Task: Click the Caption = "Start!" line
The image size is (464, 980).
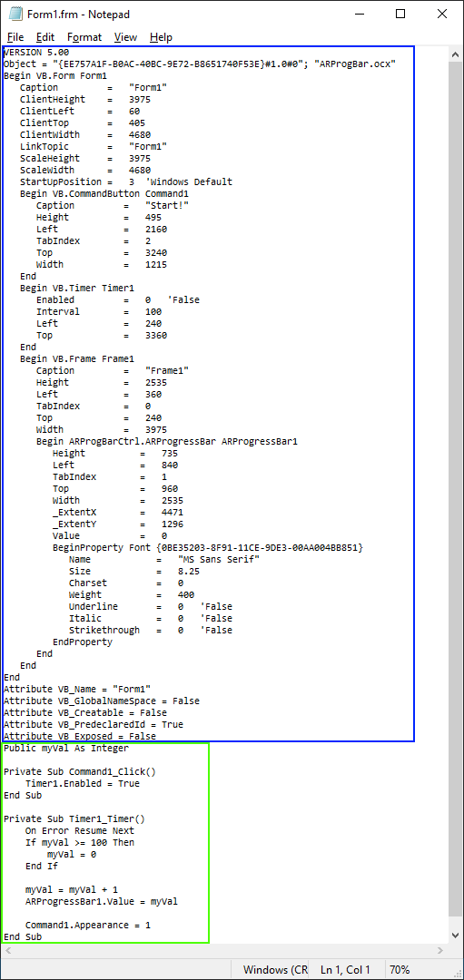Action: pyautogui.click(x=113, y=206)
